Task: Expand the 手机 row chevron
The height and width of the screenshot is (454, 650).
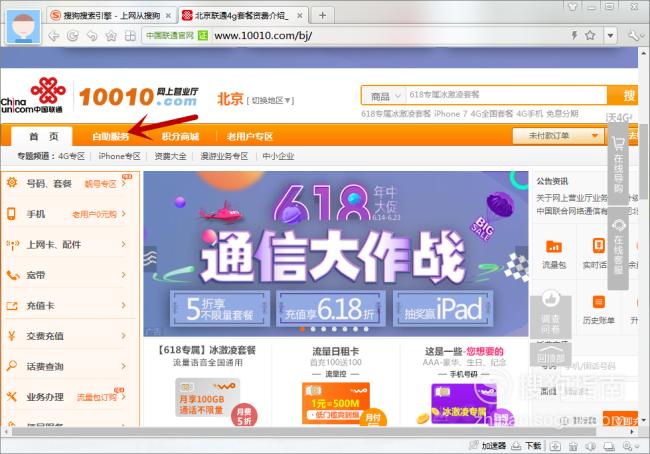Action: 124,214
